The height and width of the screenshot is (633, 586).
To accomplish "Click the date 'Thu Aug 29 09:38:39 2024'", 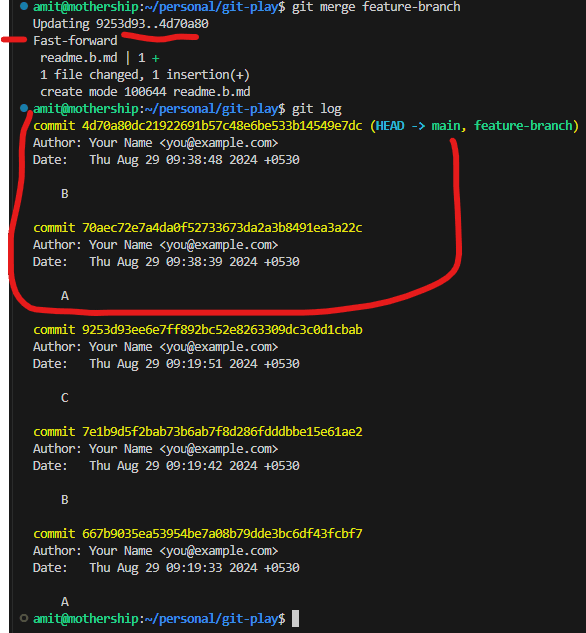I will click(x=173, y=262).
